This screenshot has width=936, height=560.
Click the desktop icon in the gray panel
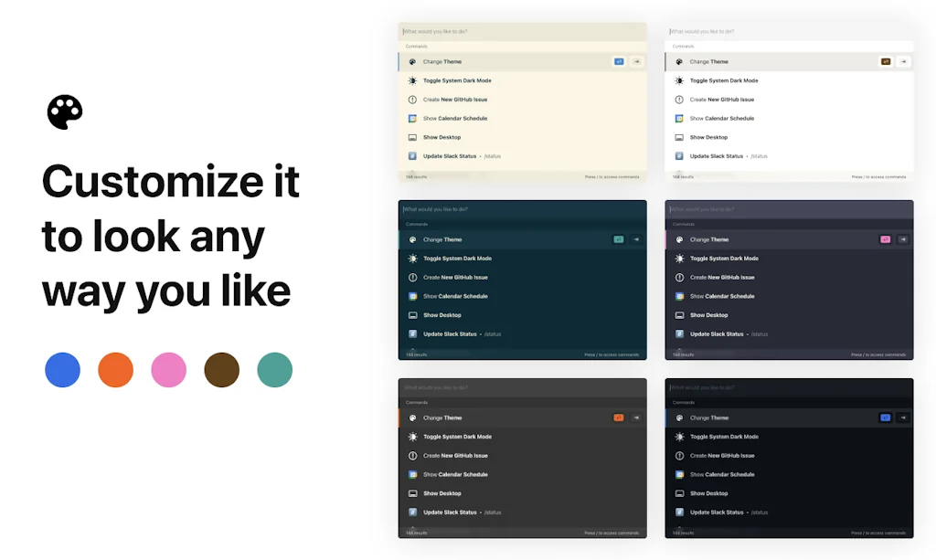coord(412,493)
